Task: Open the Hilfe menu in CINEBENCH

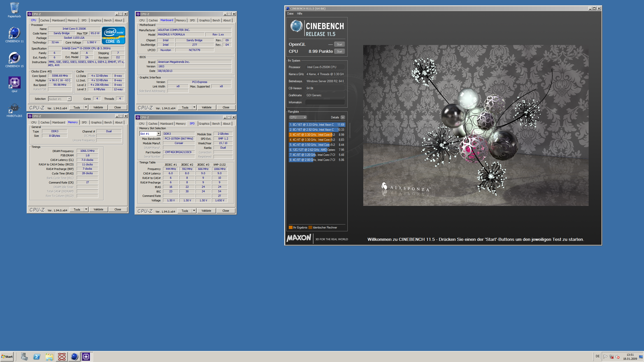Action: point(300,14)
